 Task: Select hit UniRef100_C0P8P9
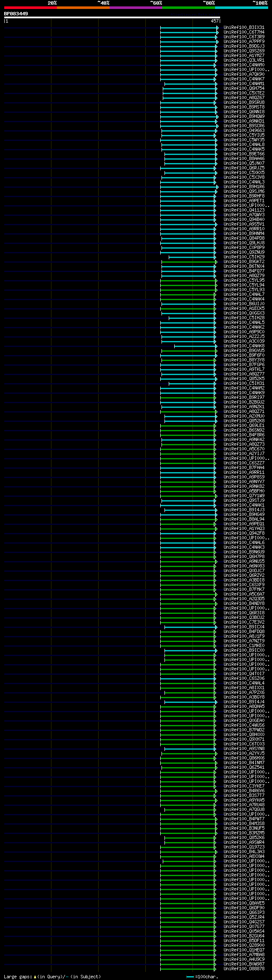pyautogui.click(x=244, y=248)
